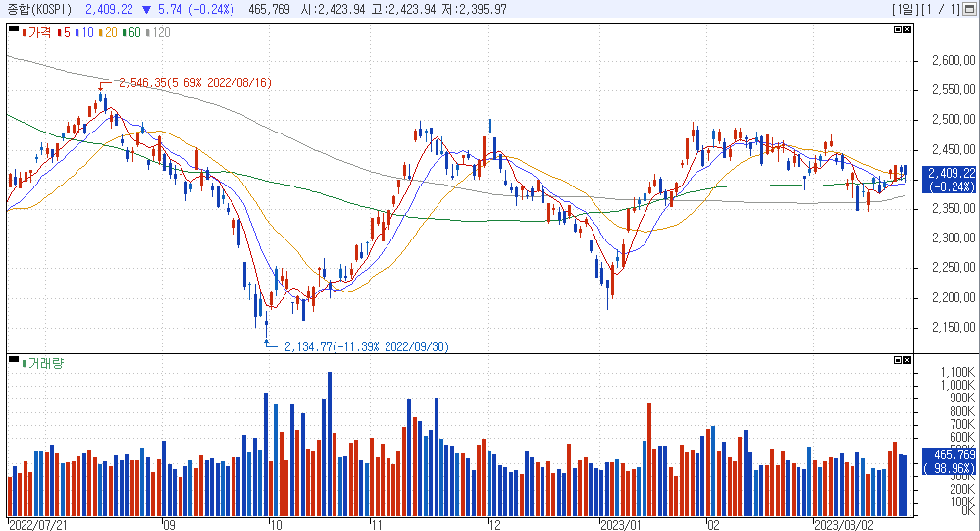Click the 02 month marker on time axis

coord(713,525)
